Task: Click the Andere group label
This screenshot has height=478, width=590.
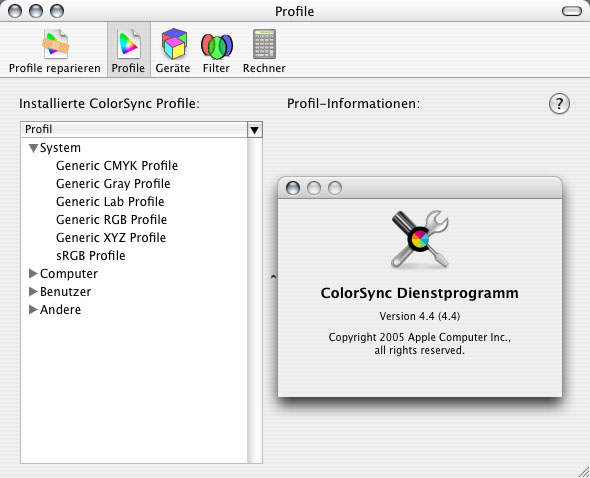Action: 61,309
